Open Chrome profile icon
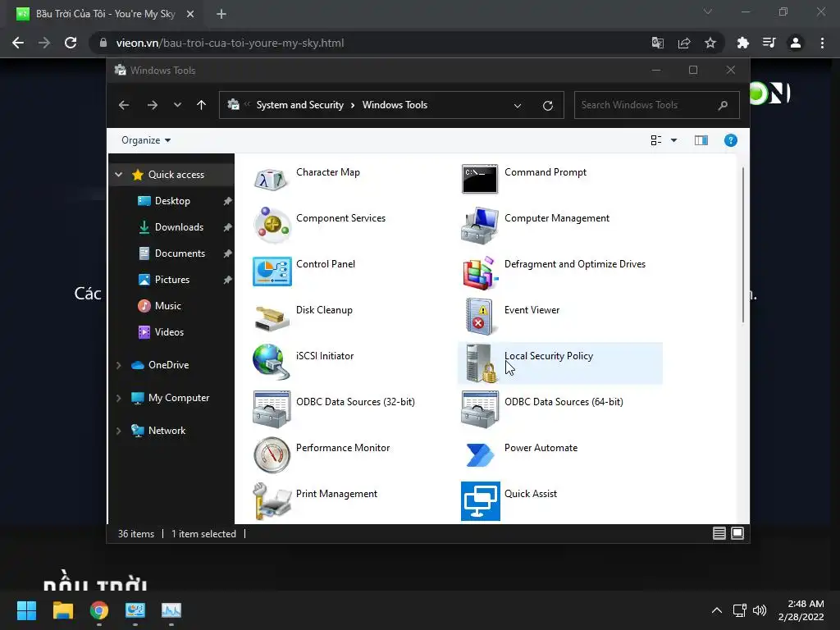840x630 pixels. 796,43
